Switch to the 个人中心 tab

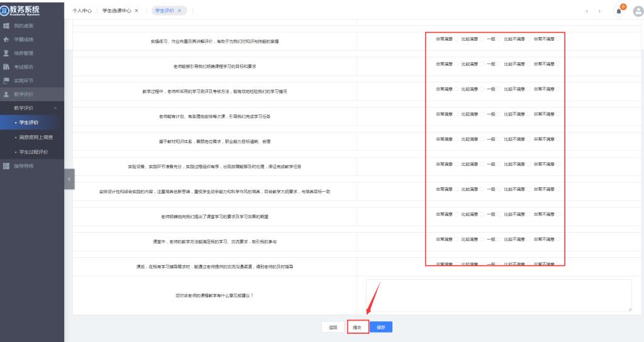(x=82, y=11)
